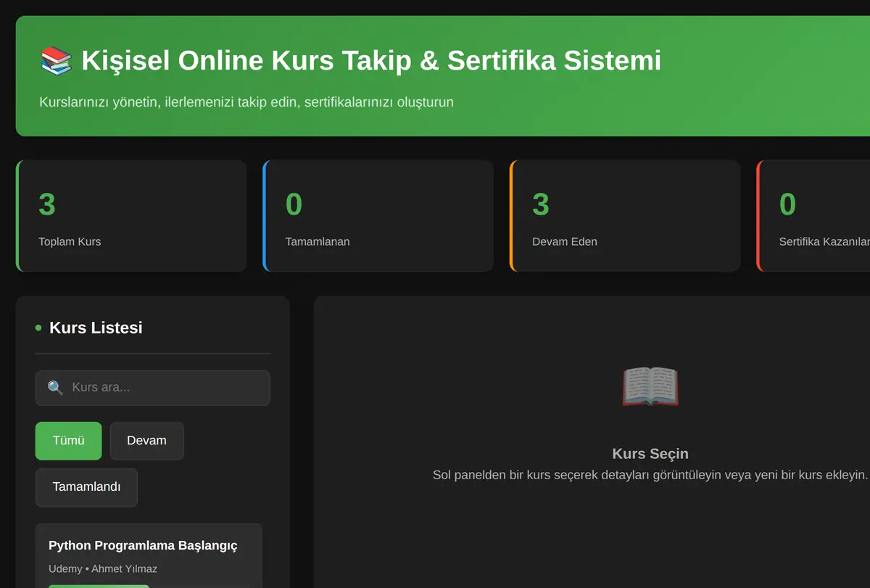Open the Python Programlama Başlangıç course card

149,555
